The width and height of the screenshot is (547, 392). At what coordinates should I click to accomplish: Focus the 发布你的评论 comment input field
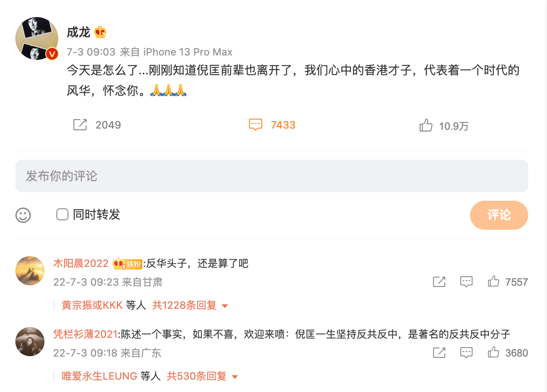272,176
